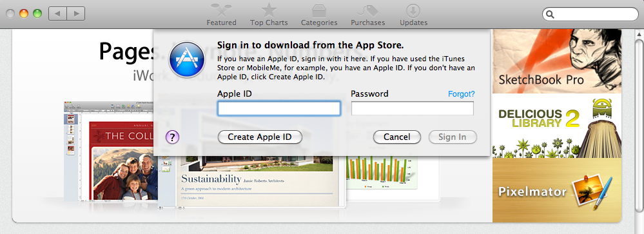Minimize the App Store window
Image resolution: width=644 pixels, height=234 pixels.
tap(24, 14)
